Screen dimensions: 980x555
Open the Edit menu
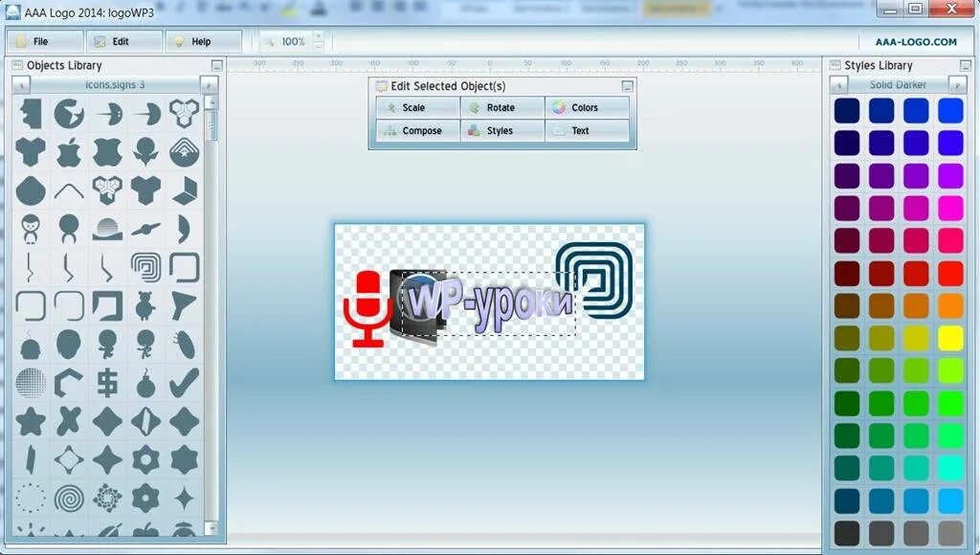123,42
